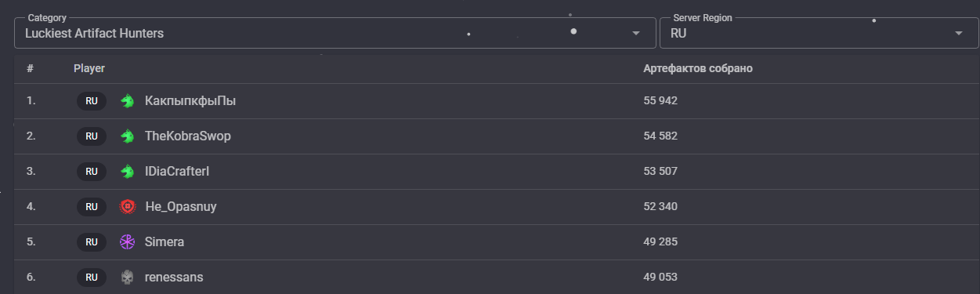Click the RU region badge beside Simera

92,242
